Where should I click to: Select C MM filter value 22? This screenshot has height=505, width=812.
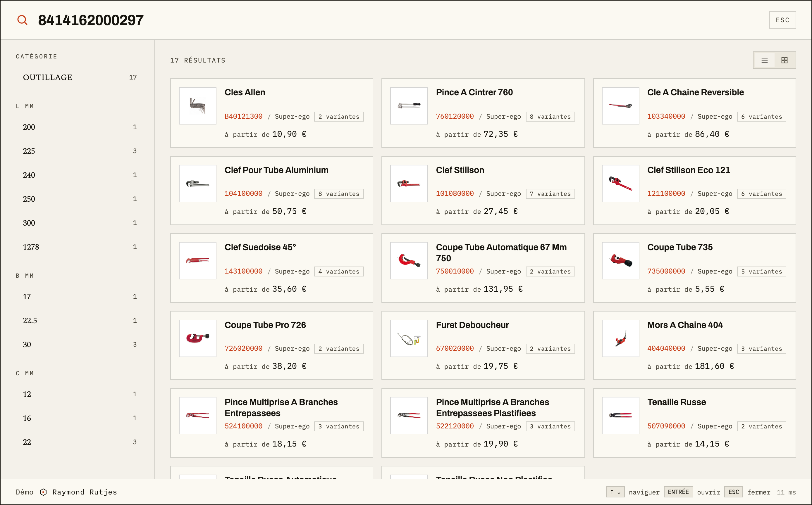[x=80, y=442]
